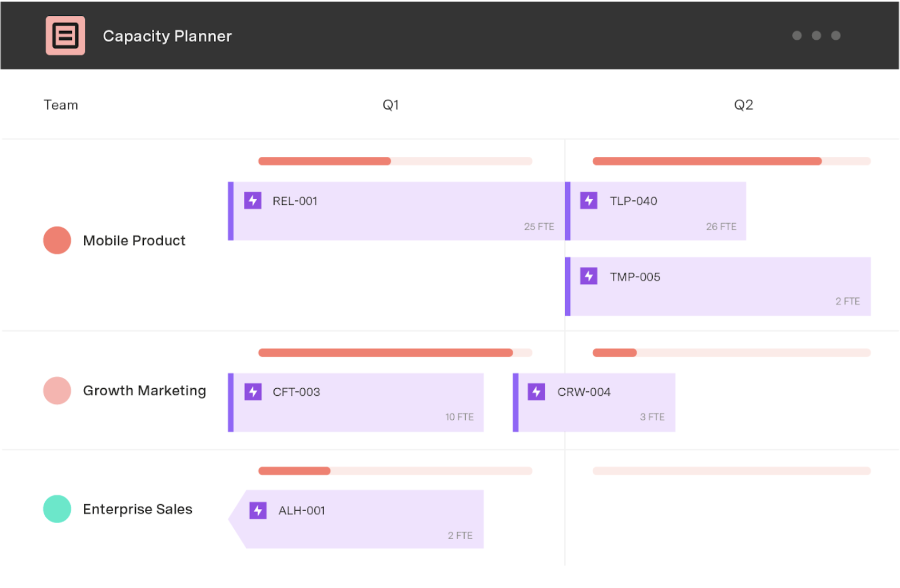Click the Q2 column header
This screenshot has width=900, height=588.
click(x=744, y=105)
